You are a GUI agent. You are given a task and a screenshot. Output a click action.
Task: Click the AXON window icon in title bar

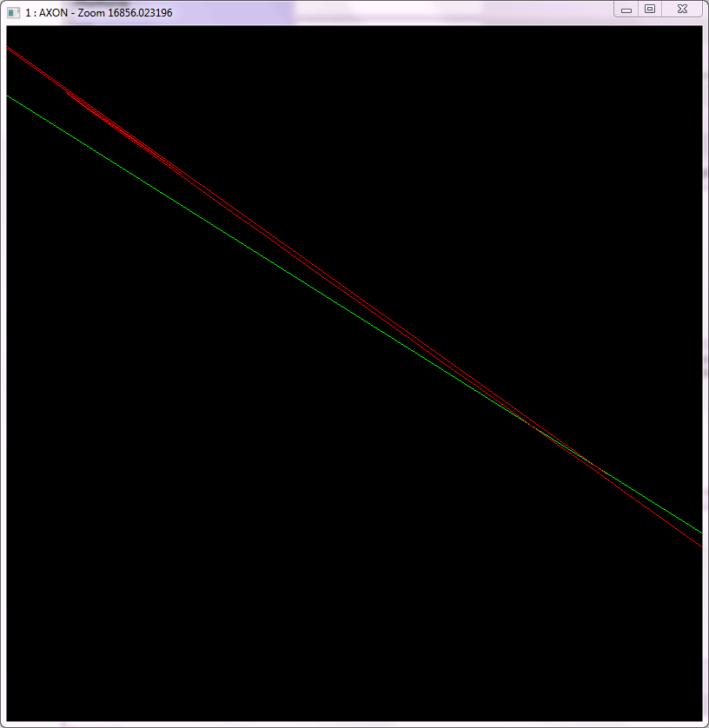point(13,13)
